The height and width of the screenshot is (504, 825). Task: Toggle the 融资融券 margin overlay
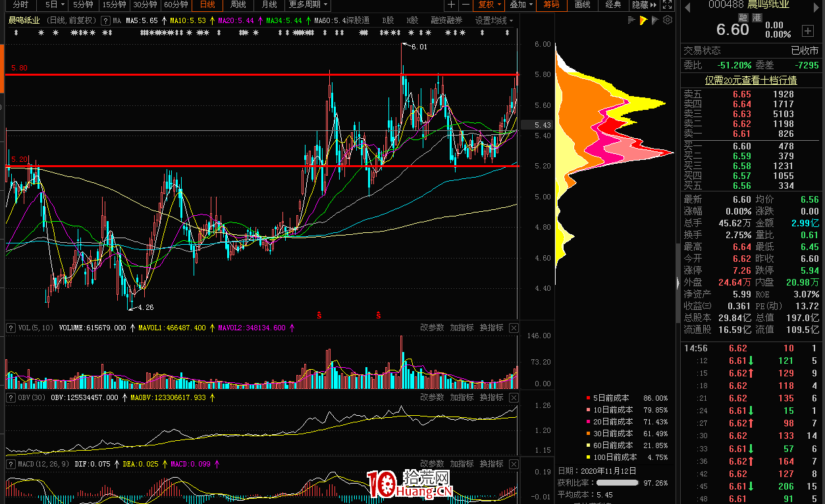(447, 20)
